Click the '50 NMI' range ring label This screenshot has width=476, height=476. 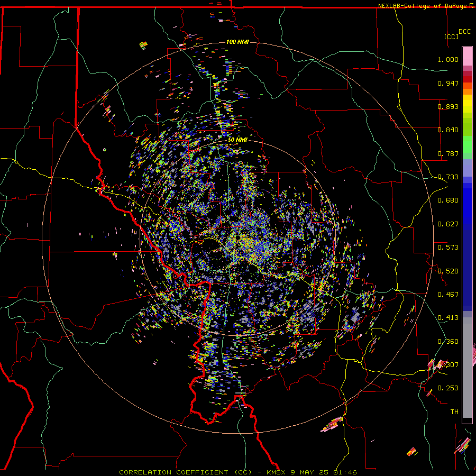coord(237,140)
